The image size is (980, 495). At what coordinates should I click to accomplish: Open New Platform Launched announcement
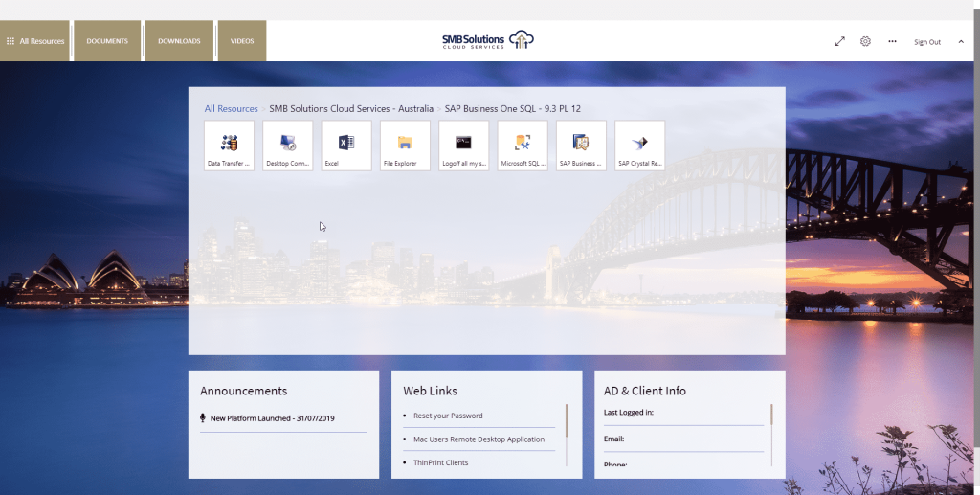pyautogui.click(x=273, y=418)
